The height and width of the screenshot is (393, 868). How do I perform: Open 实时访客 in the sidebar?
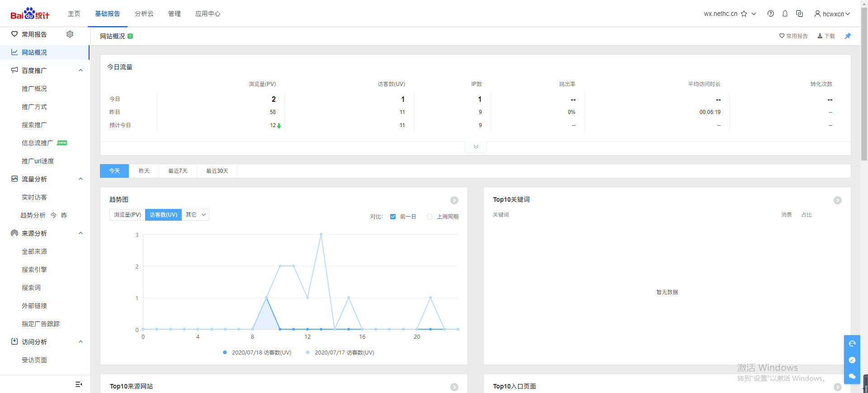[34, 197]
